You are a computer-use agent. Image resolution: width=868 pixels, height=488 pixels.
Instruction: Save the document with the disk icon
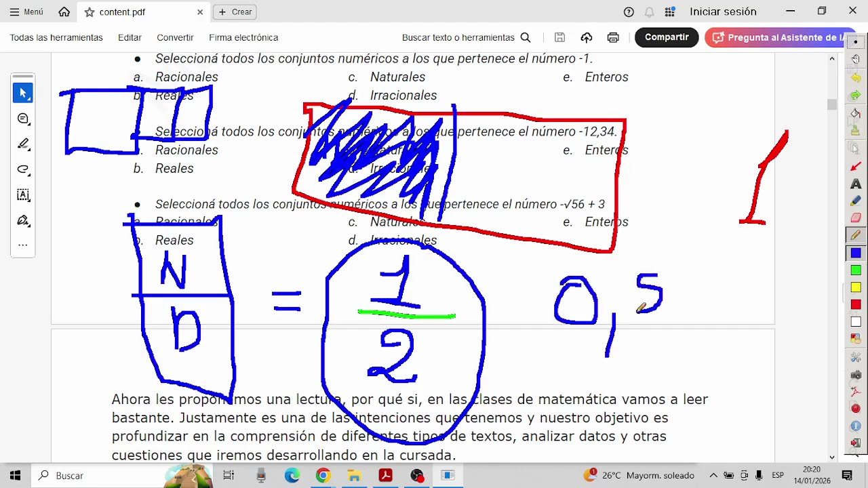point(559,37)
